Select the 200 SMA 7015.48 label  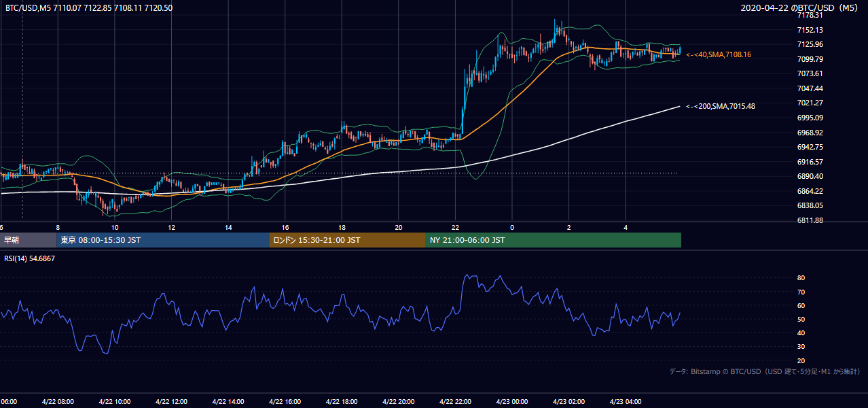click(x=721, y=106)
